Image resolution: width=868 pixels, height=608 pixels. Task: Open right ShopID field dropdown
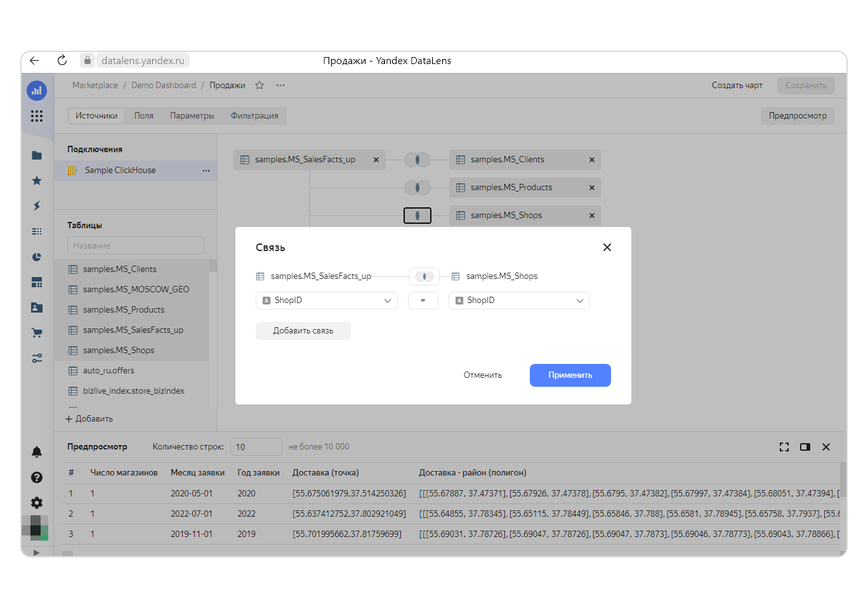point(519,301)
